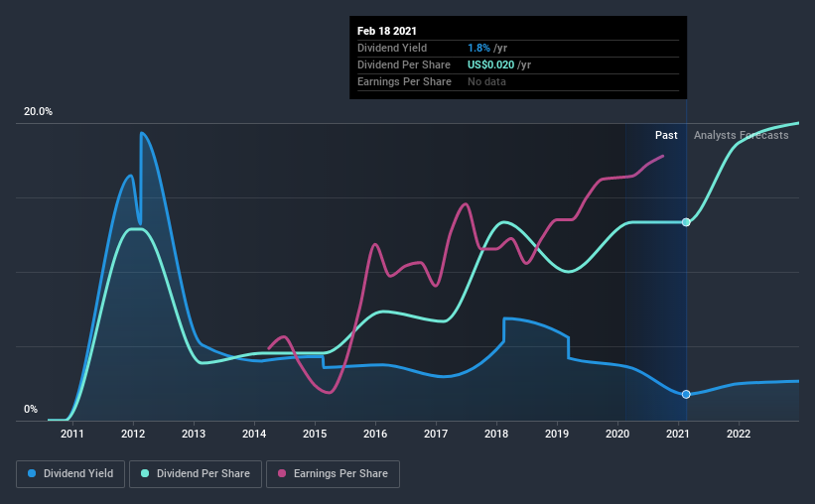Toggle the Dividend Per Share legend button
815x504 pixels.
pyautogui.click(x=196, y=474)
